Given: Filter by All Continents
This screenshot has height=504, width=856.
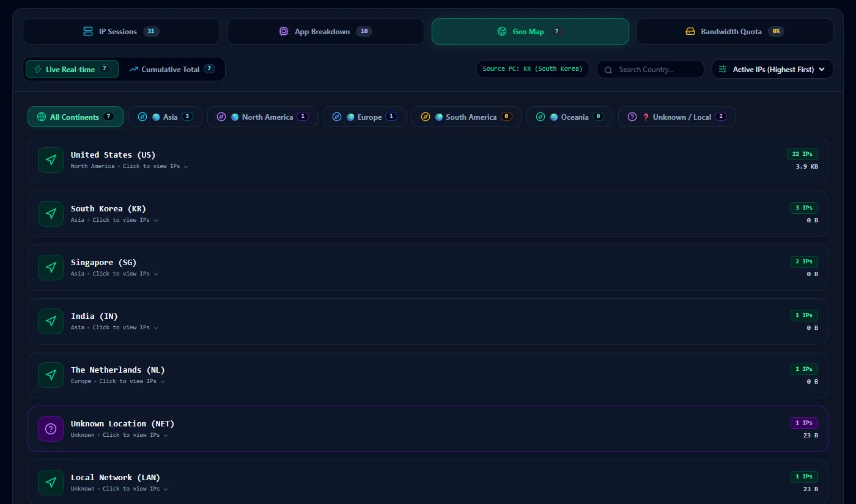Looking at the screenshot, I should [75, 117].
